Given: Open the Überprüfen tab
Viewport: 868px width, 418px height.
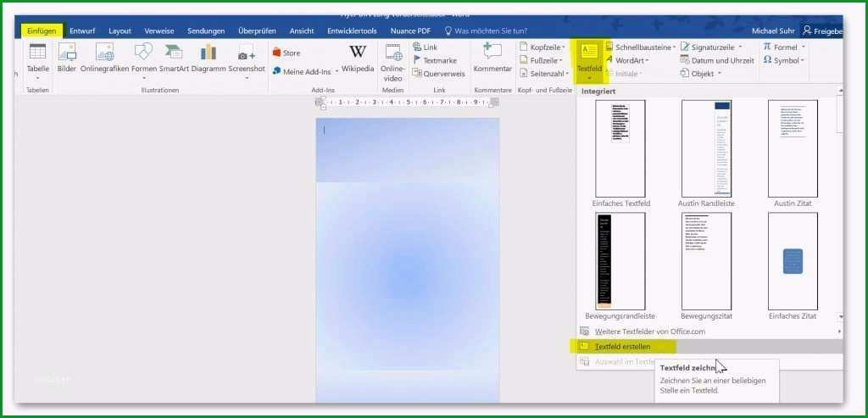Looking at the screenshot, I should pyautogui.click(x=257, y=31).
